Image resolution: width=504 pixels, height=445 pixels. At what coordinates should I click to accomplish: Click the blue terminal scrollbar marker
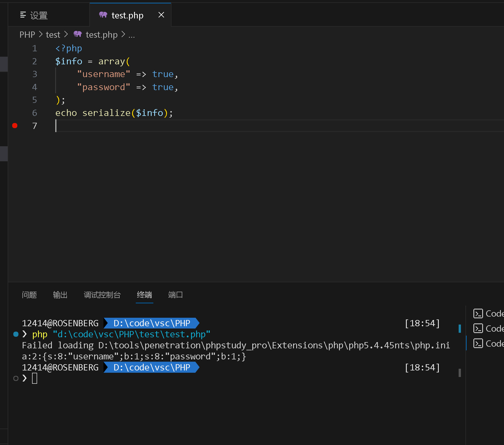[x=459, y=329]
